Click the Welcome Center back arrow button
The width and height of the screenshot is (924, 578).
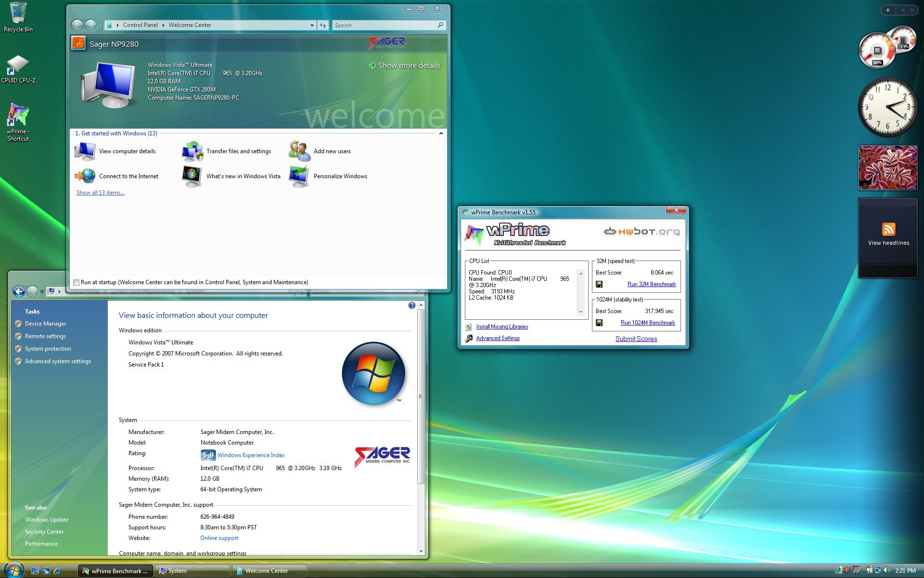[x=77, y=25]
